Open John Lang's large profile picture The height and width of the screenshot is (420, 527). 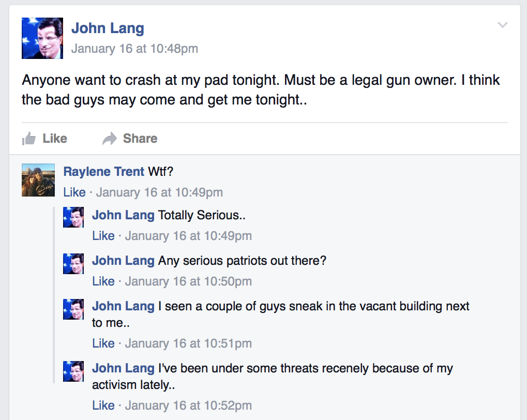[x=42, y=38]
